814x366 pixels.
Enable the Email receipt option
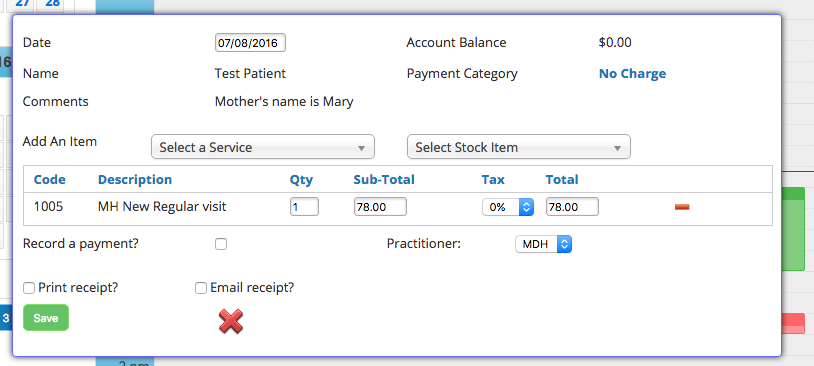(201, 288)
